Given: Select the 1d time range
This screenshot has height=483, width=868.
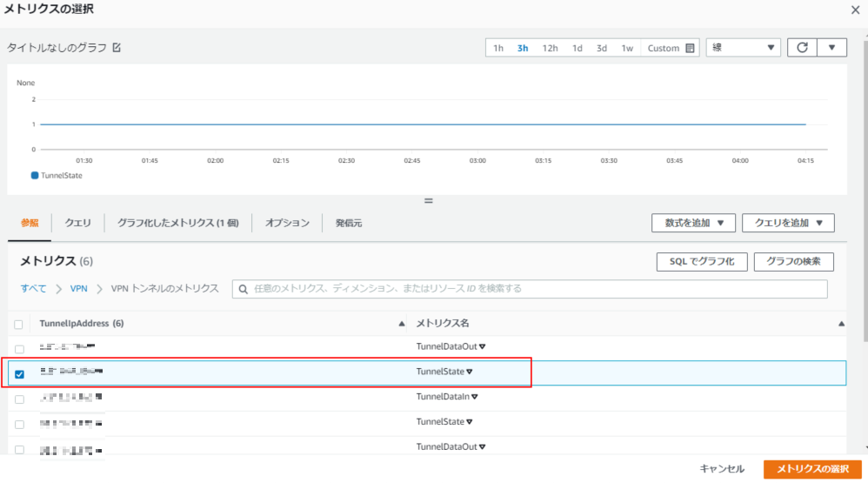Looking at the screenshot, I should coord(577,48).
